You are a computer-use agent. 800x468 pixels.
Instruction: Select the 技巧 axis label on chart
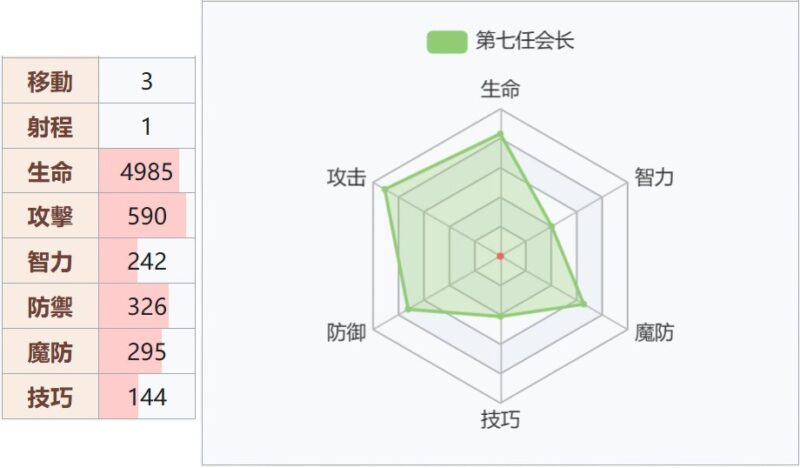click(501, 420)
